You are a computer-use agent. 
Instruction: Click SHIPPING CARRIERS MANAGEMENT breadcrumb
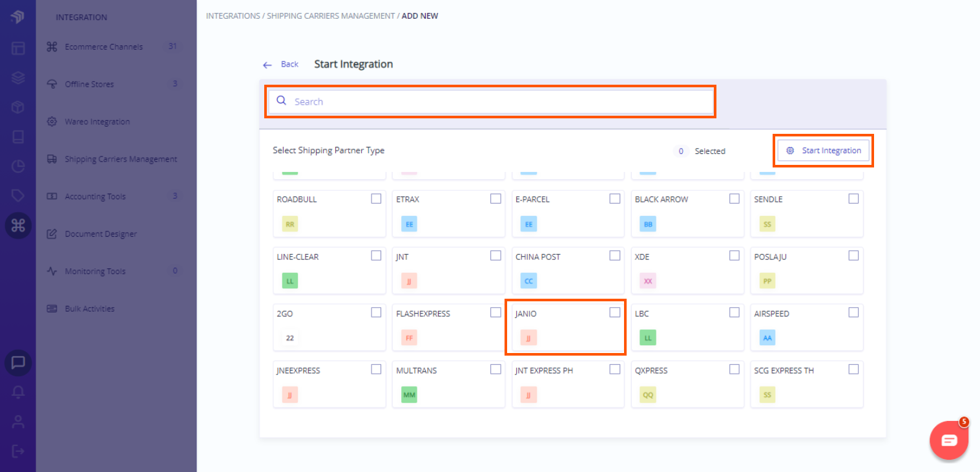click(331, 16)
